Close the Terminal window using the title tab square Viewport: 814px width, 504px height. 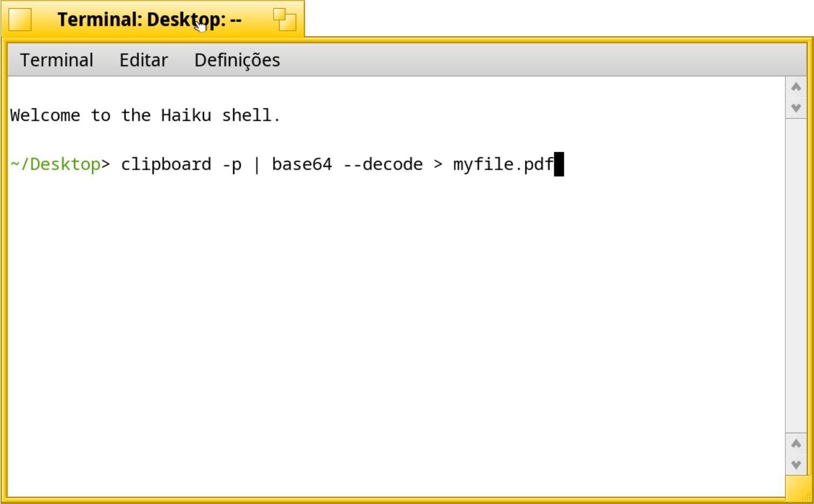coord(20,20)
